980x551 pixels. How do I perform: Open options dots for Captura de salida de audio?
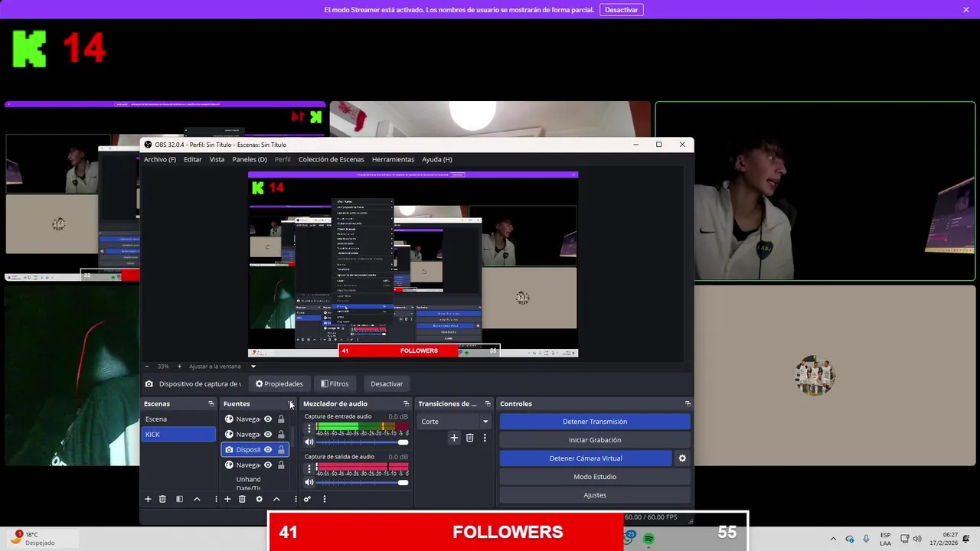coord(309,468)
